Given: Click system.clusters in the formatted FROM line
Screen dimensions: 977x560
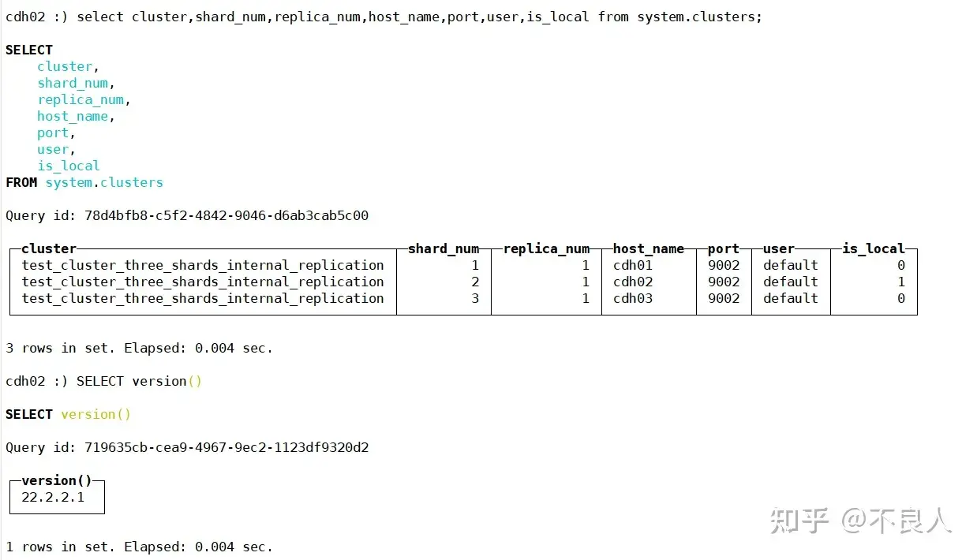Looking at the screenshot, I should click(x=104, y=182).
